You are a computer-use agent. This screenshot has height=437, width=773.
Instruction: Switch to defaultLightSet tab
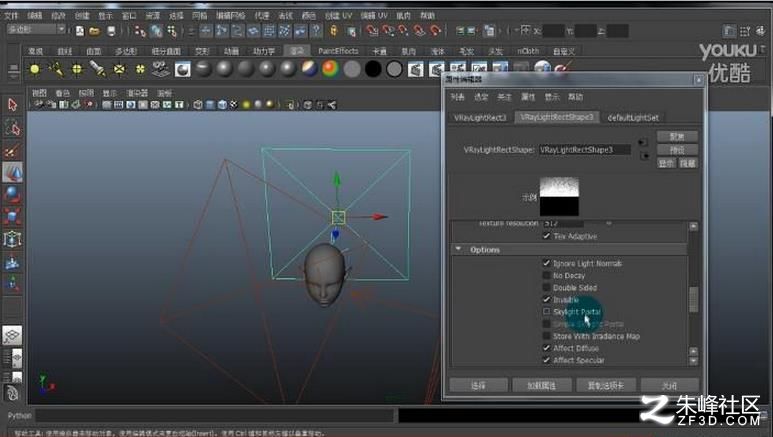pos(633,117)
